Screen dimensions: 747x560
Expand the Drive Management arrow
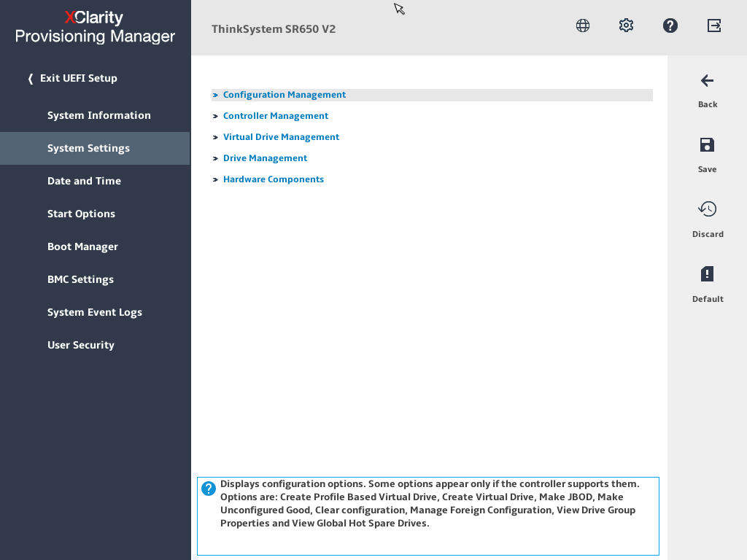pyautogui.click(x=215, y=158)
